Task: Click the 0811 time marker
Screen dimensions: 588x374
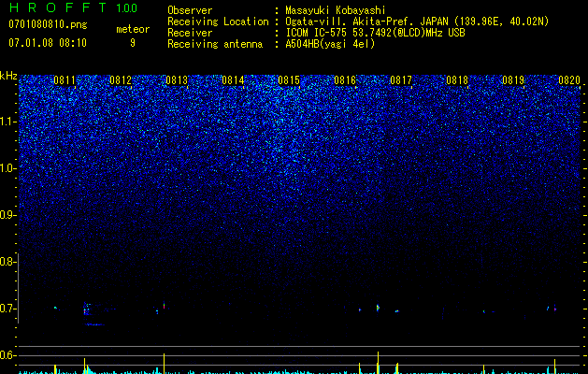Action: [65, 80]
